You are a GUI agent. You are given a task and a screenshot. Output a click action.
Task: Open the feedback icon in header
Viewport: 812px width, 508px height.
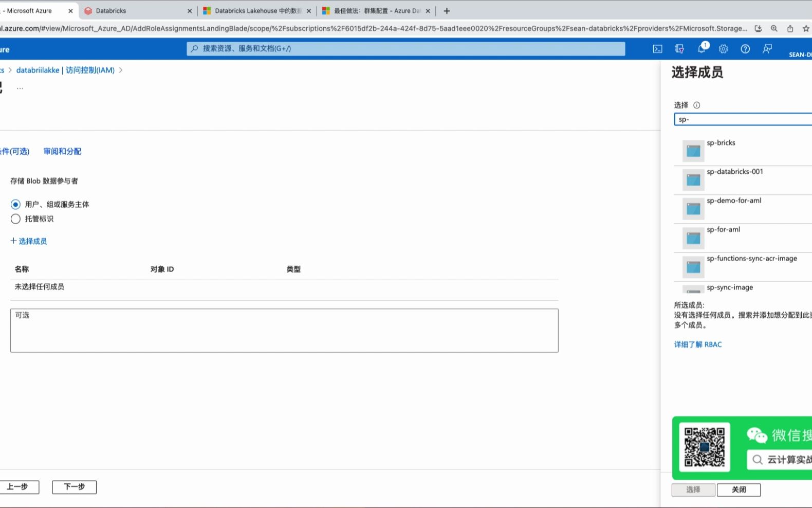click(x=767, y=49)
